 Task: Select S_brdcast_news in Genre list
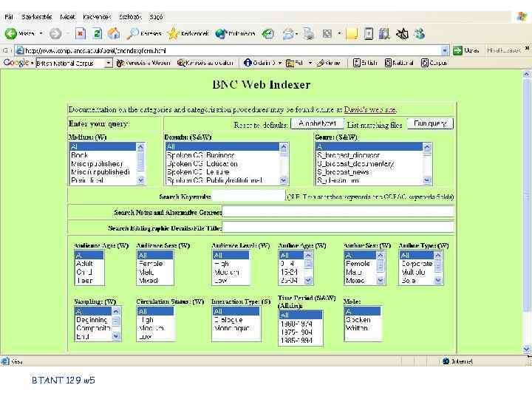coord(369,172)
